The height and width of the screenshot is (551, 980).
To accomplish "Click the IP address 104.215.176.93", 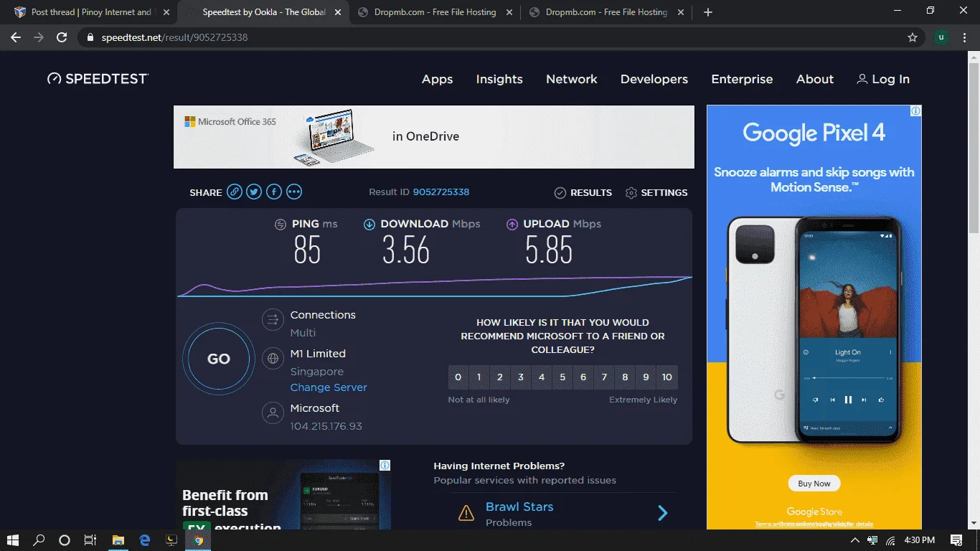I will click(x=326, y=426).
